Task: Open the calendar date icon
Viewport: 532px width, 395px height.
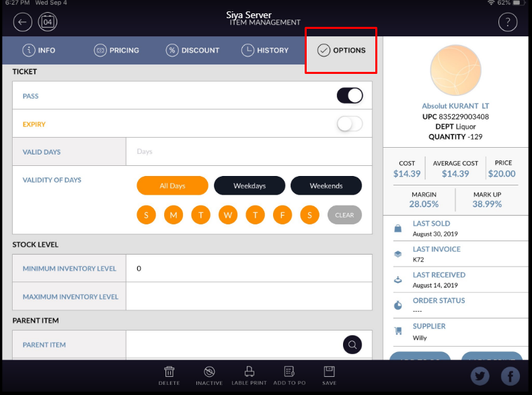Action: pos(48,22)
